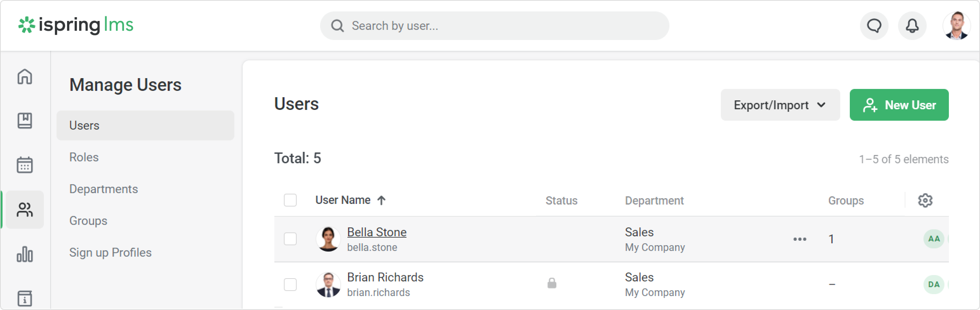
Task: Open the reports bar chart icon
Action: [x=25, y=254]
